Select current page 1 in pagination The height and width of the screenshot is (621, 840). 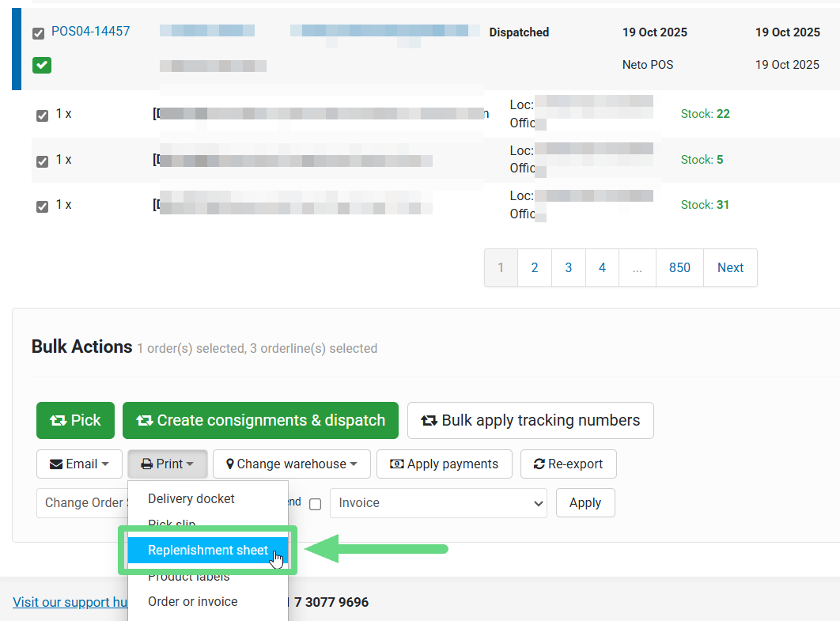click(x=501, y=268)
